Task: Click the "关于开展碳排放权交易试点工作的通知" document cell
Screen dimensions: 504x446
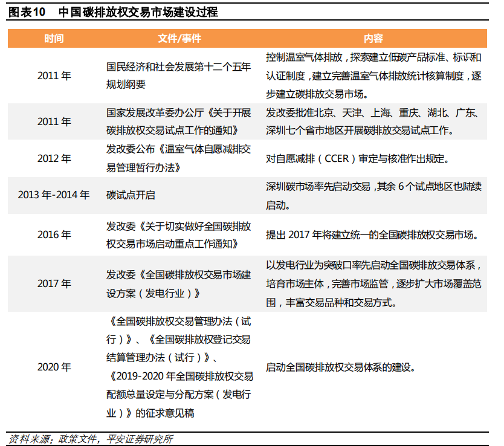Action: pos(178,121)
